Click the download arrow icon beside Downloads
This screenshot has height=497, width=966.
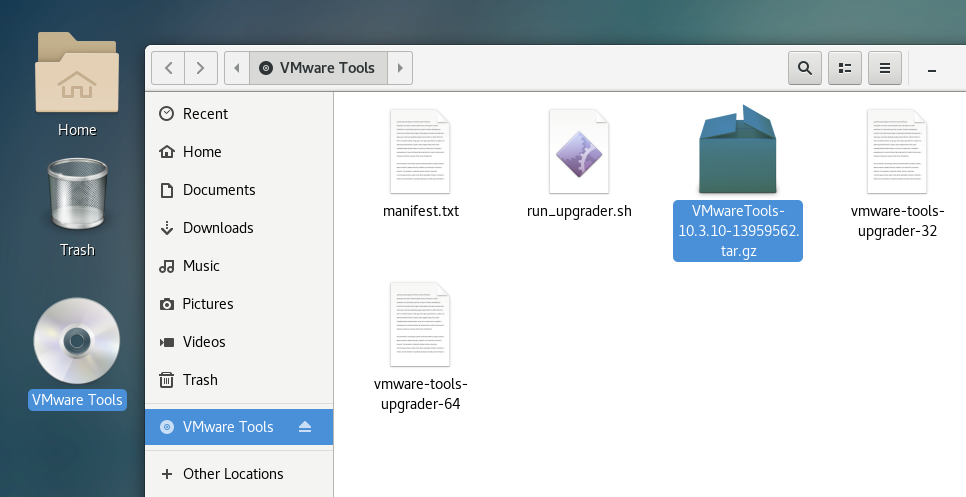pos(166,228)
